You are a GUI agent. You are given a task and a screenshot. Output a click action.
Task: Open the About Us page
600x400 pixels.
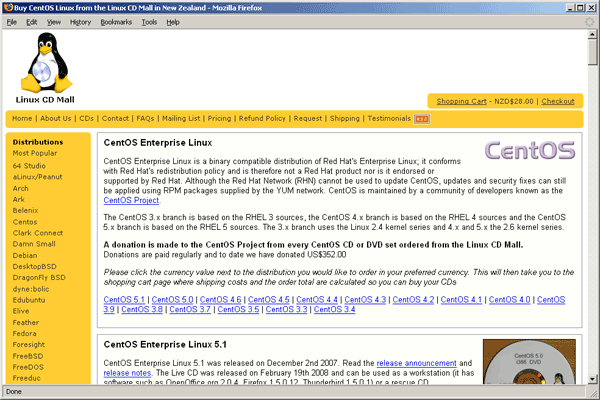[56, 119]
